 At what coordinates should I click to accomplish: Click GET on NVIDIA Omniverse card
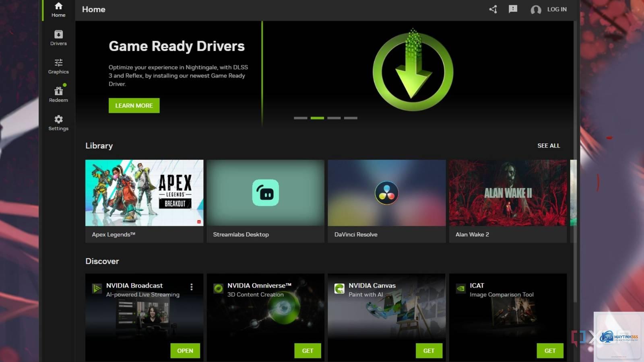308,351
